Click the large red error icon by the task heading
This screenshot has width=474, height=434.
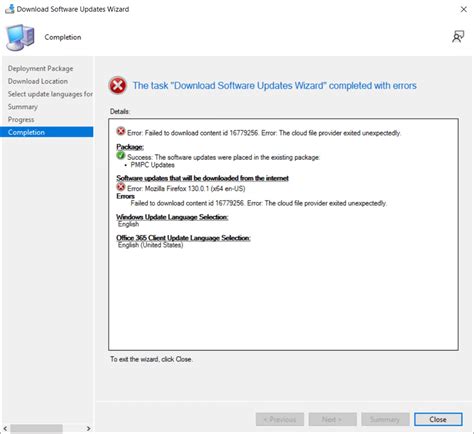tap(118, 86)
